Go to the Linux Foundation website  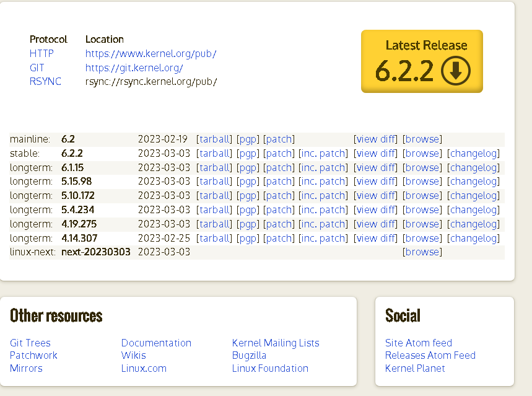pos(270,368)
